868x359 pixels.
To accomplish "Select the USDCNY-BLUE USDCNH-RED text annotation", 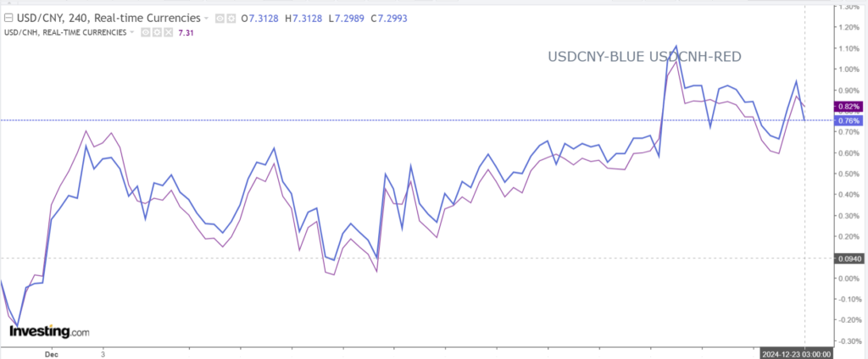I will 645,58.
